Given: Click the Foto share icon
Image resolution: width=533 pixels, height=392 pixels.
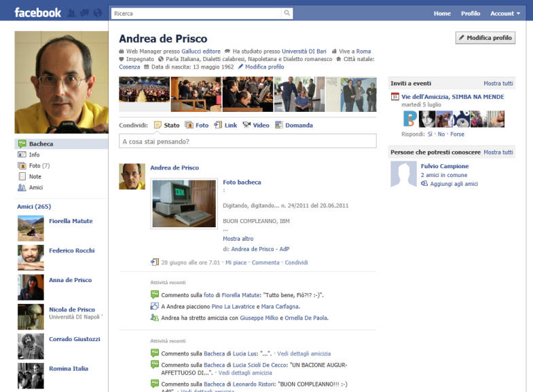Looking at the screenshot, I should pos(189,125).
